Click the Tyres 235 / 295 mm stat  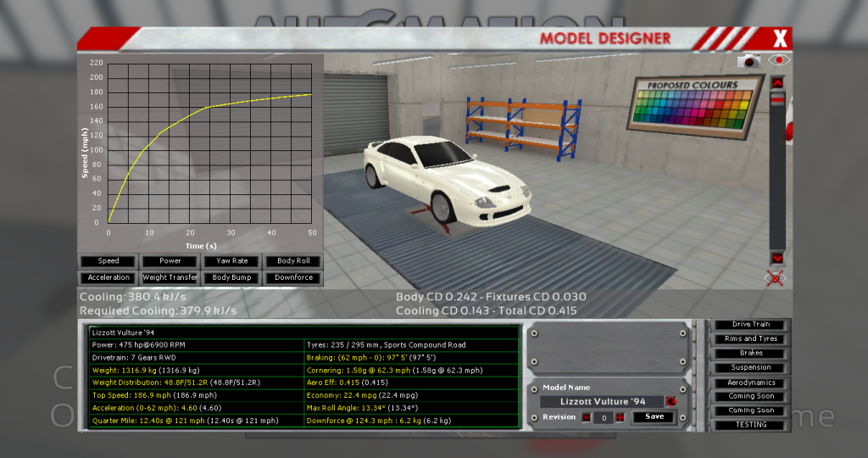386,345
